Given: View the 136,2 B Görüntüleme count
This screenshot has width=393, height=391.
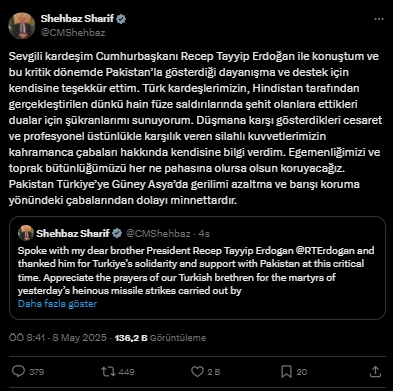Looking at the screenshot, I should tap(160, 338).
